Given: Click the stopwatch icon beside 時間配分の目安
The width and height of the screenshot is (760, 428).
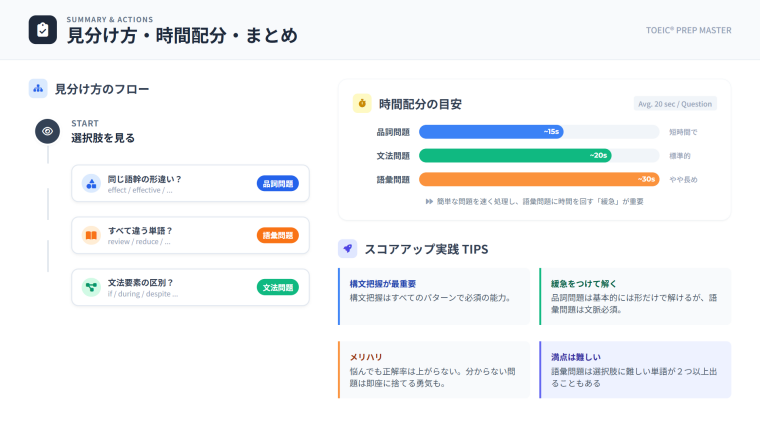Looking at the screenshot, I should click(x=362, y=103).
